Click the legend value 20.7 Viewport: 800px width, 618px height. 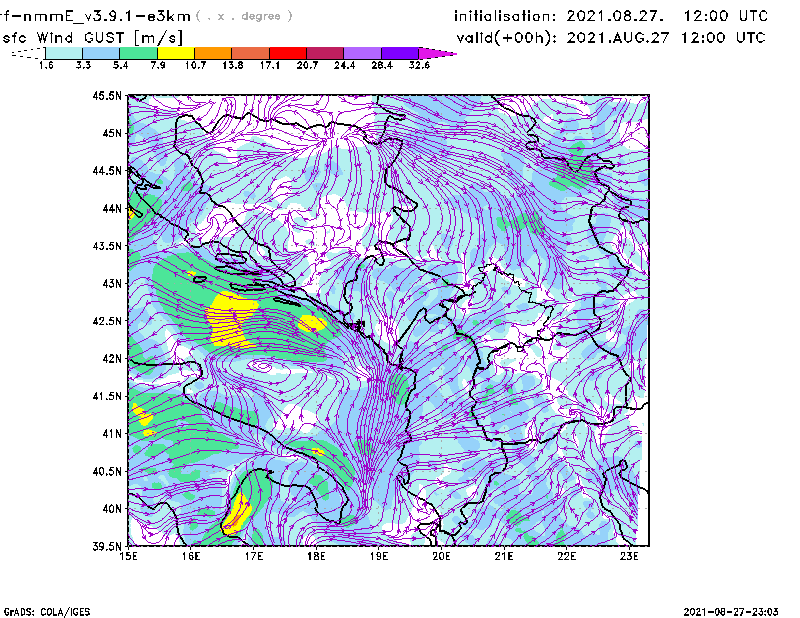click(x=307, y=65)
